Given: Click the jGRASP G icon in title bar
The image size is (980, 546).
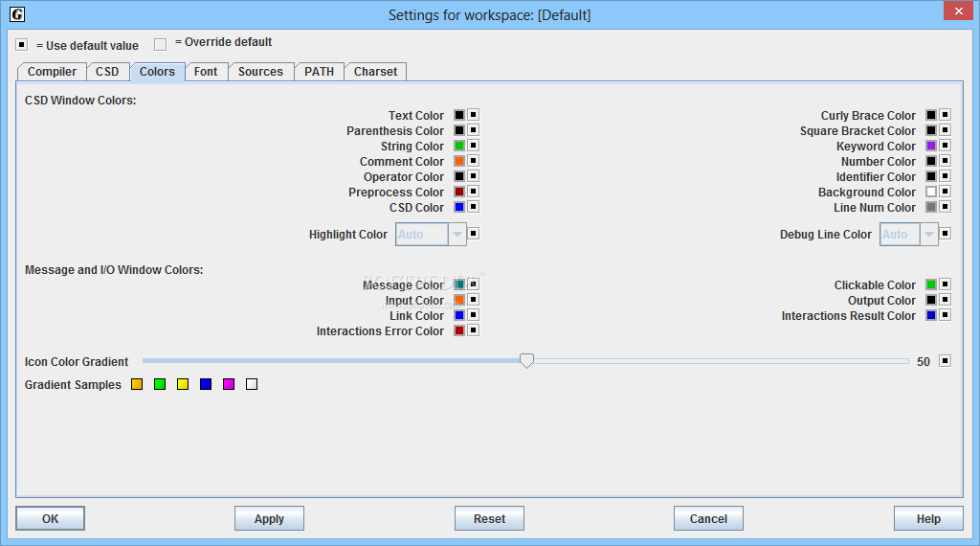Looking at the screenshot, I should coord(17,14).
